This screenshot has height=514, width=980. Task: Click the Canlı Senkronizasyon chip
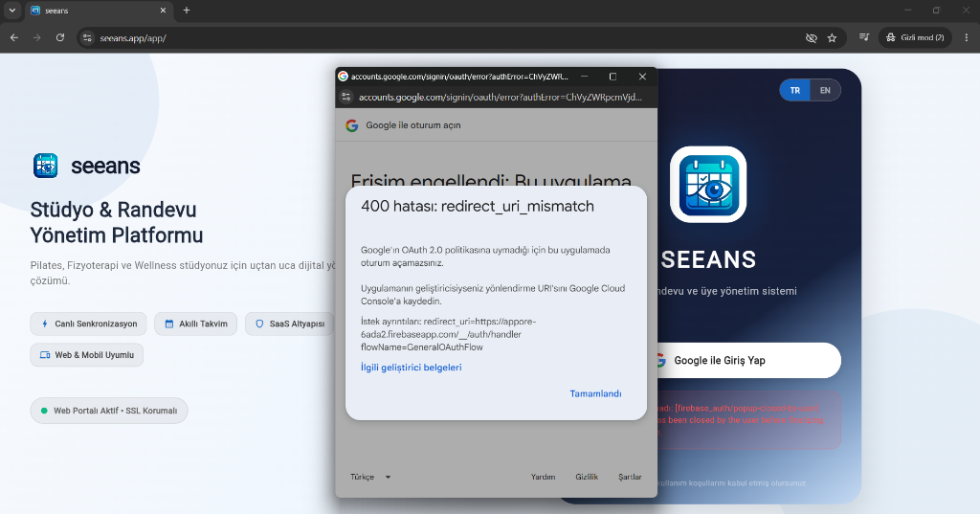click(88, 324)
